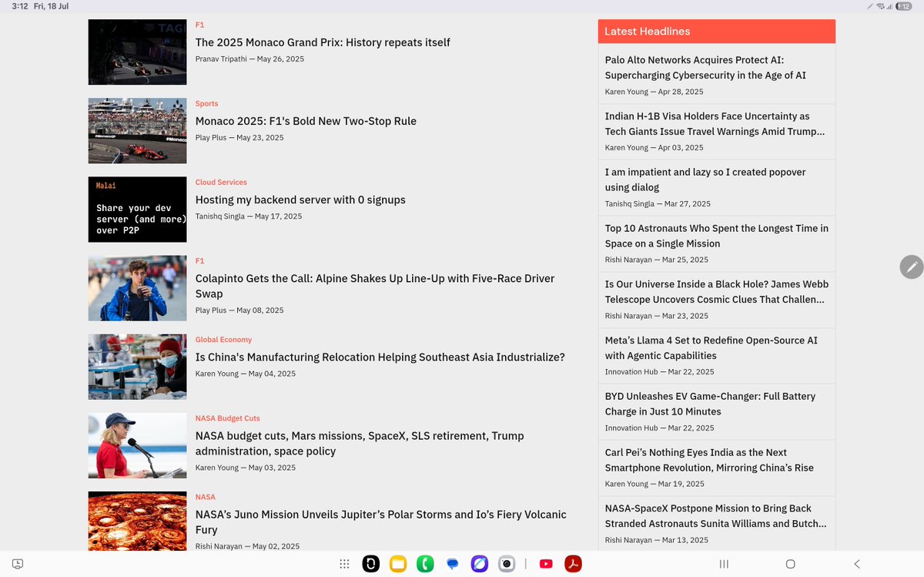Click the Latest Headlines header

(x=717, y=32)
